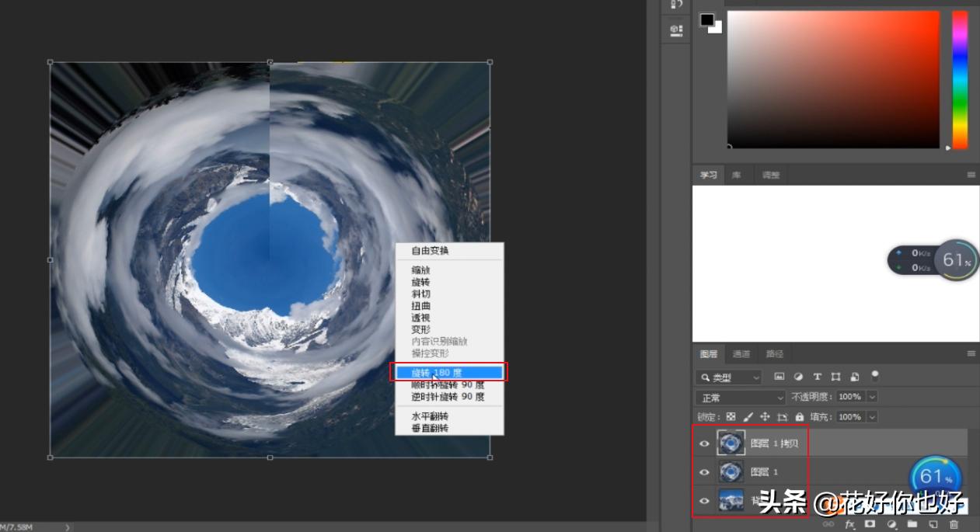Filter layers by smart object icon
The image size is (980, 532).
(855, 377)
